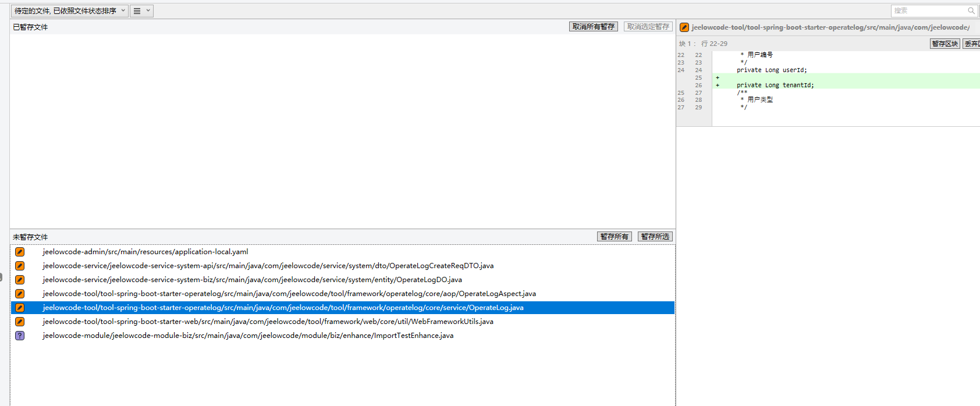Click the magnifier icon in search box

971,10
